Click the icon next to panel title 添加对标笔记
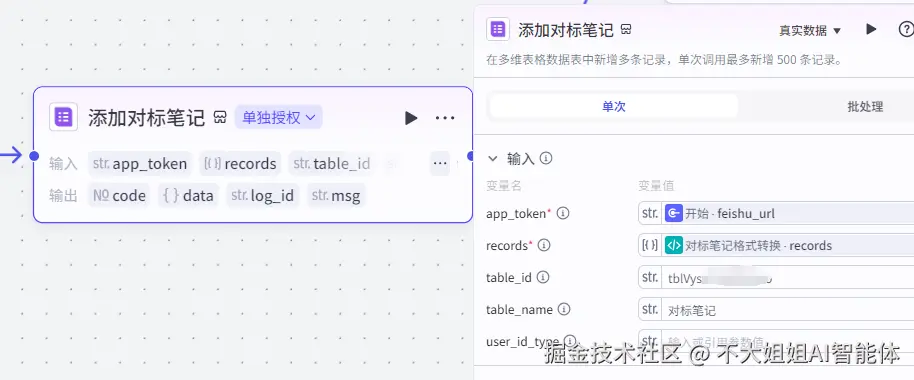Screen dimensions: 914x380 tap(626, 29)
